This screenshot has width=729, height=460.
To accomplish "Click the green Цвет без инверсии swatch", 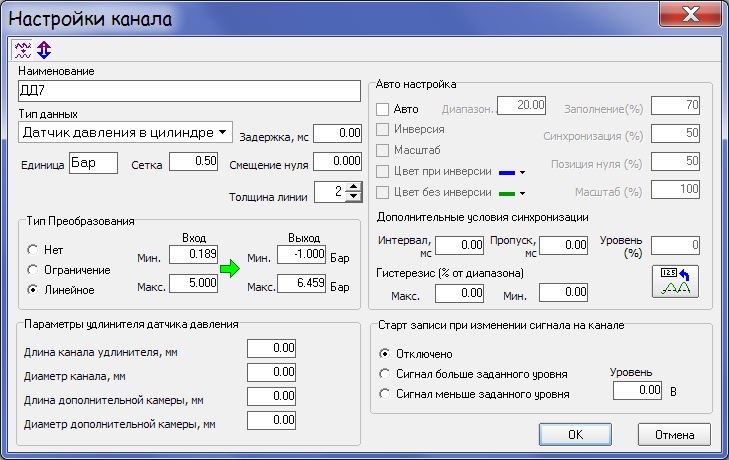I will [x=507, y=193].
